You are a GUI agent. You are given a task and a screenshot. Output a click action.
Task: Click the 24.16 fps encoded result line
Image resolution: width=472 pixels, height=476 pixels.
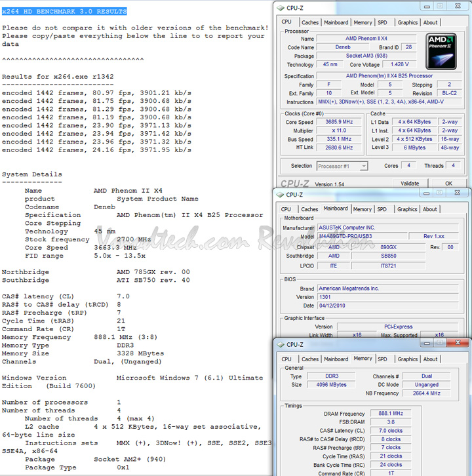click(96, 150)
